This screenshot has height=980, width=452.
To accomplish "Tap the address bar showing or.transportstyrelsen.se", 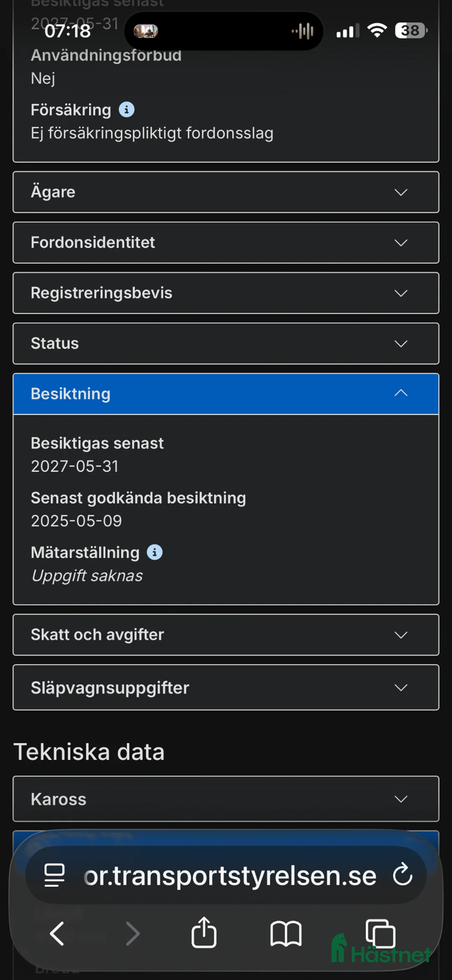I will (230, 876).
